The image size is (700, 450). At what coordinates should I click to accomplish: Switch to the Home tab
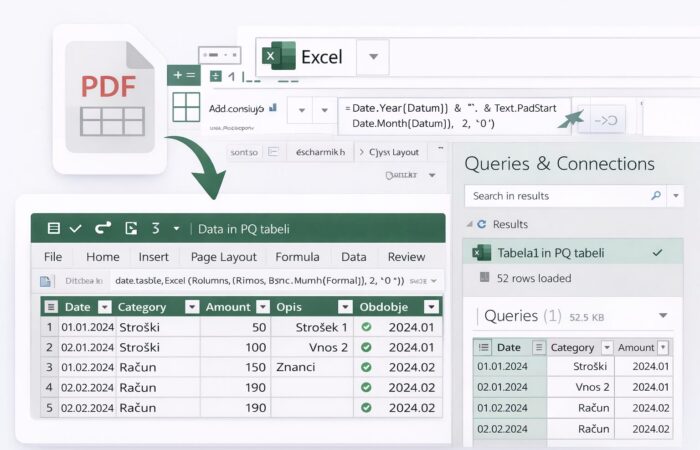(x=103, y=257)
